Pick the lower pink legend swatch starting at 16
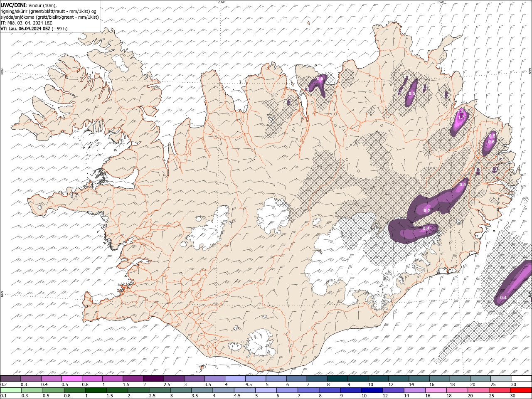Image resolution: width=532 pixels, height=399 pixels. pyautogui.click(x=436, y=390)
